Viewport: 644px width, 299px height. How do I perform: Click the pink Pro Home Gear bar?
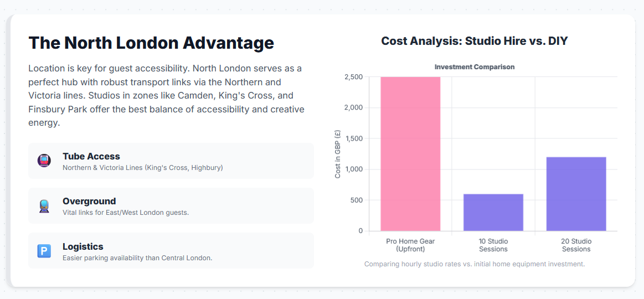tap(410, 153)
